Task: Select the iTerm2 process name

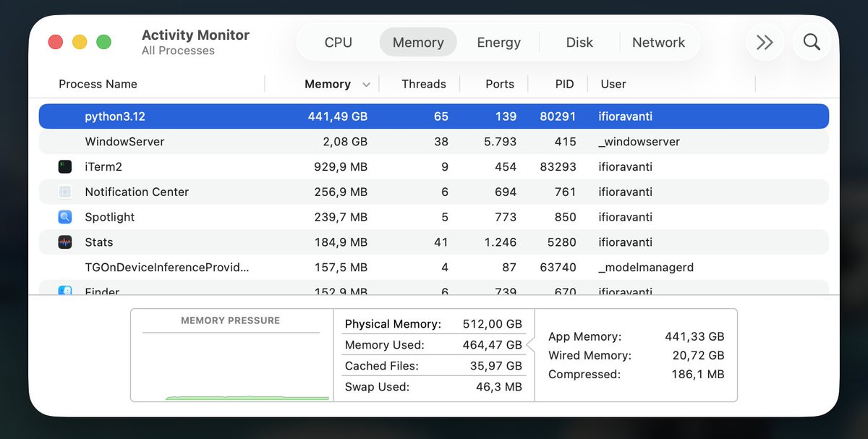Action: (103, 167)
